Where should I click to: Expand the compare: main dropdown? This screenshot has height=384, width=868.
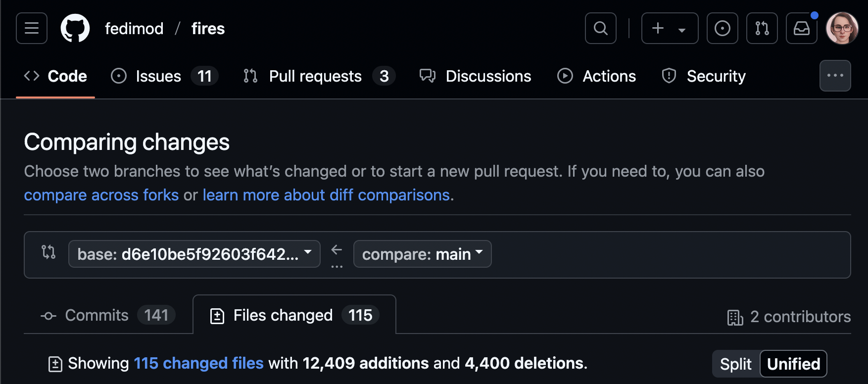tap(423, 254)
